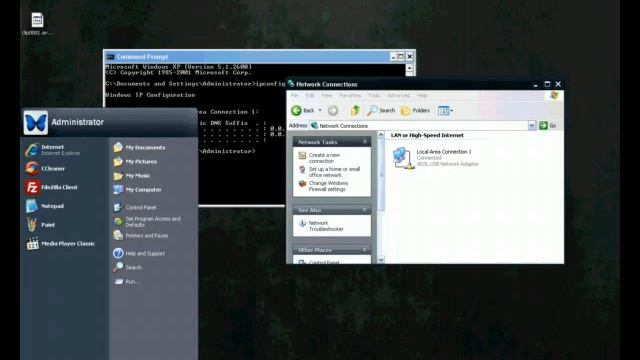
Task: Open the Run dialog
Action: (127, 282)
